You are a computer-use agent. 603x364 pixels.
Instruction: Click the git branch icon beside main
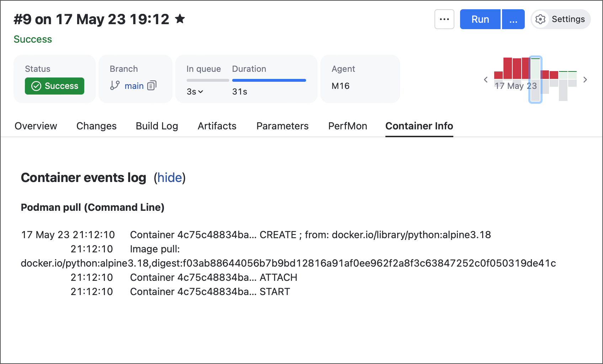click(114, 86)
